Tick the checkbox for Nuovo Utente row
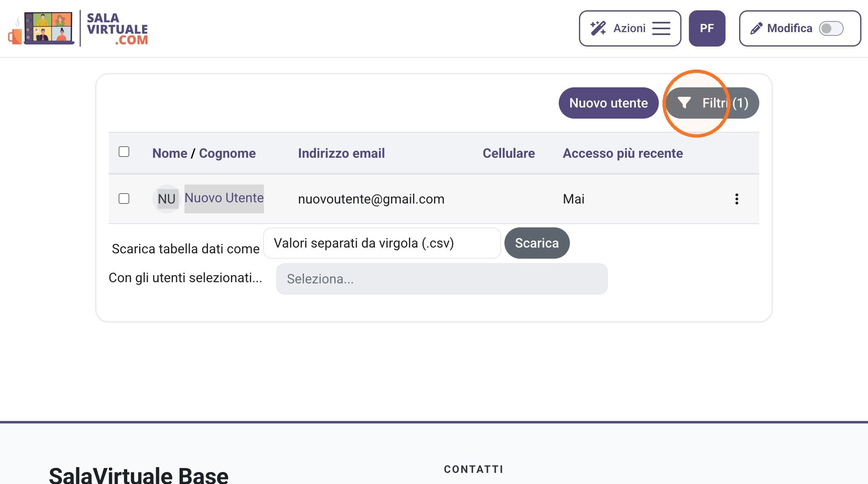868x484 pixels. point(124,199)
